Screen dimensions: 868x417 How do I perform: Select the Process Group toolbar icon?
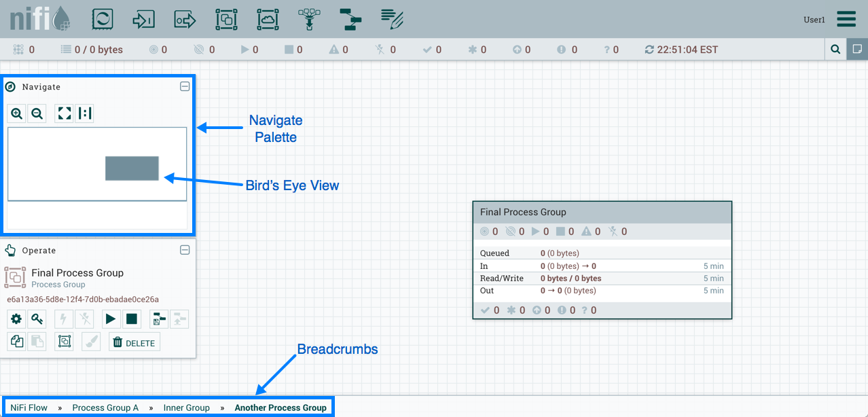pyautogui.click(x=226, y=19)
